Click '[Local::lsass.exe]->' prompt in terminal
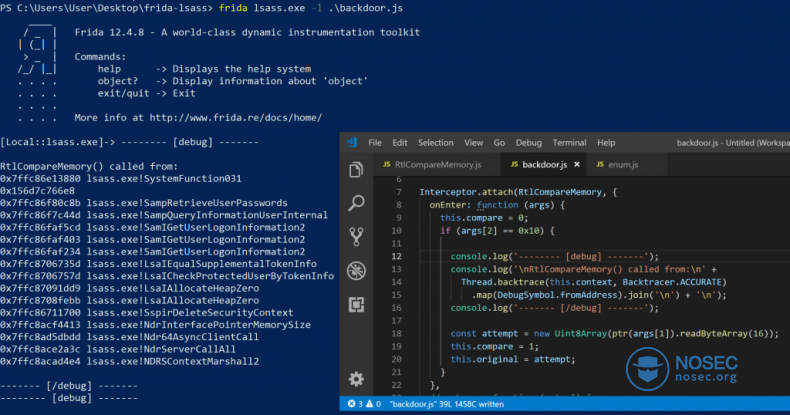The height and width of the screenshot is (415, 790). click(57, 142)
